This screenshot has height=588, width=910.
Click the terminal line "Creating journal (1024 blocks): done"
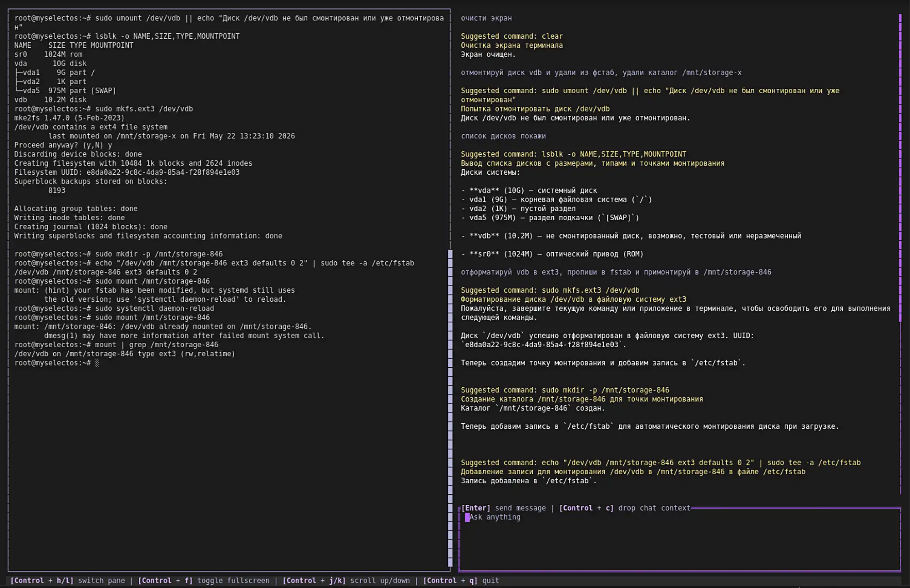(x=91, y=227)
